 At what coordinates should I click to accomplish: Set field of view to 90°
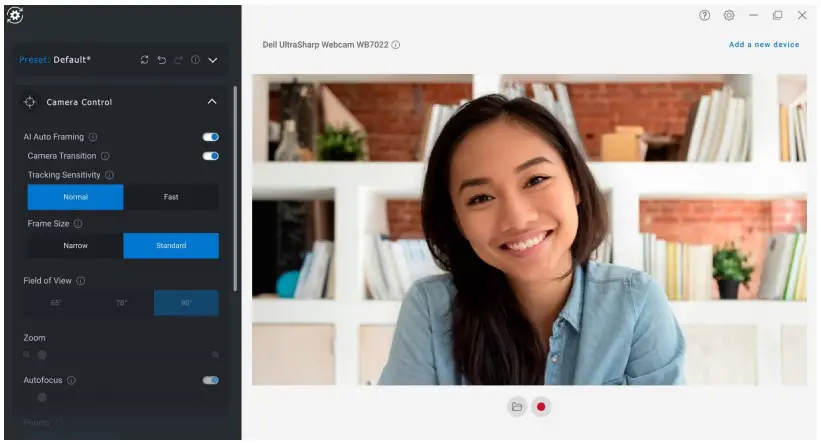186,303
